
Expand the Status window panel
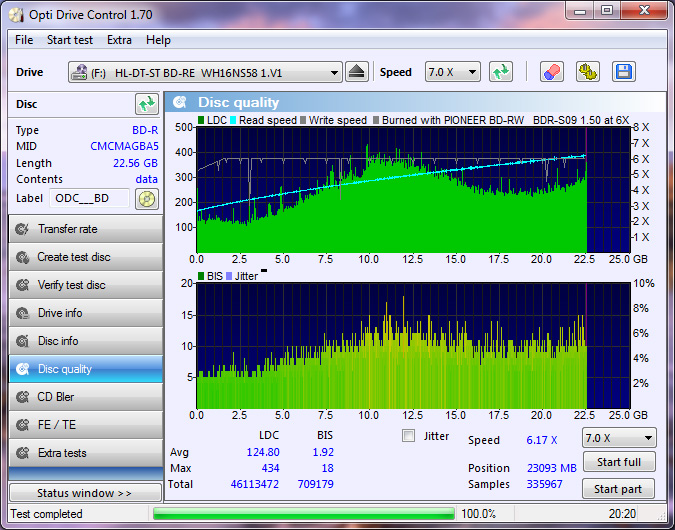(84, 493)
